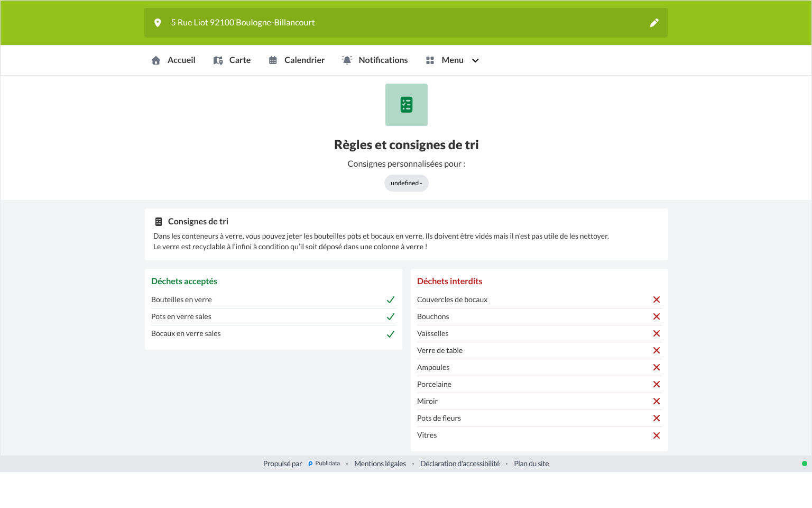Click the red cross for Couvercles de bocaux
Image resolution: width=812 pixels, height=508 pixels.
point(657,300)
